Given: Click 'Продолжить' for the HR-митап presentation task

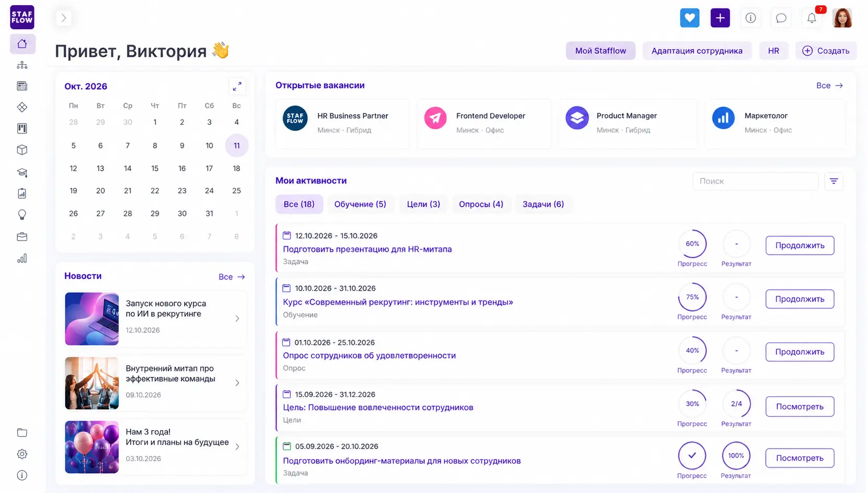Looking at the screenshot, I should pos(800,245).
